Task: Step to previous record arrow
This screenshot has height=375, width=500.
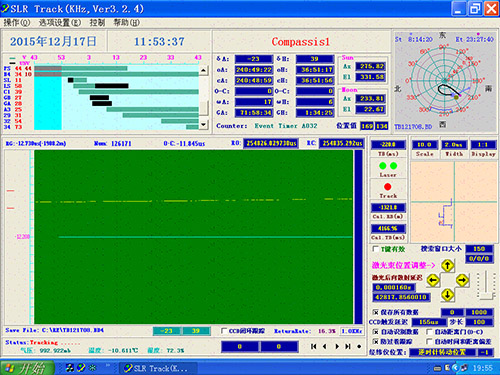Action: (325, 347)
